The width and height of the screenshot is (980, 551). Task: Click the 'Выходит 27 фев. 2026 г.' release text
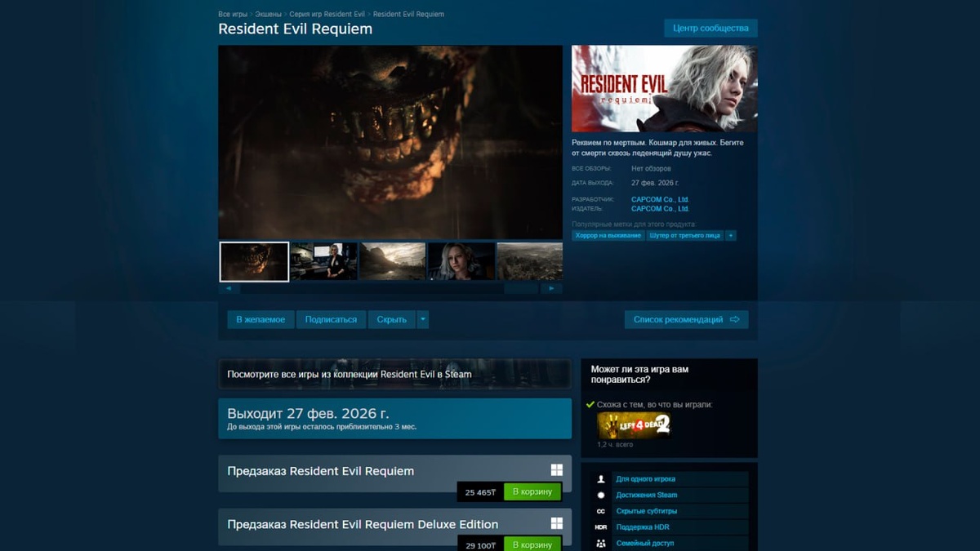[x=308, y=414]
